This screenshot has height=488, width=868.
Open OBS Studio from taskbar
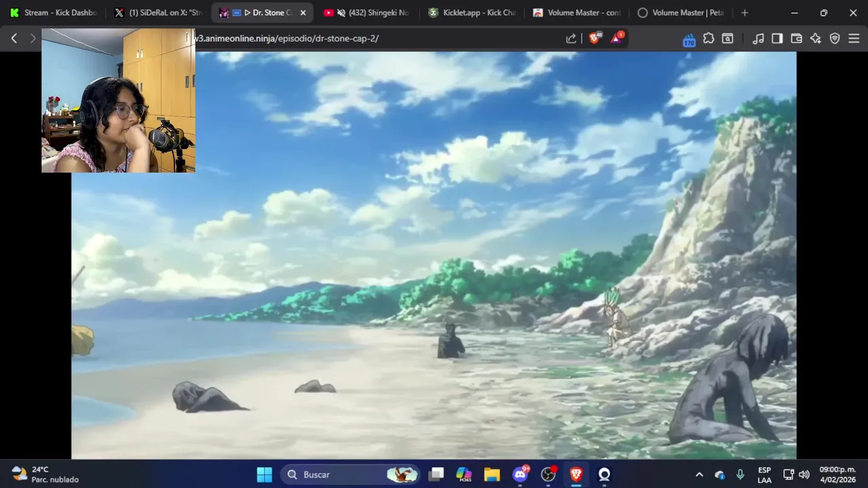point(548,474)
